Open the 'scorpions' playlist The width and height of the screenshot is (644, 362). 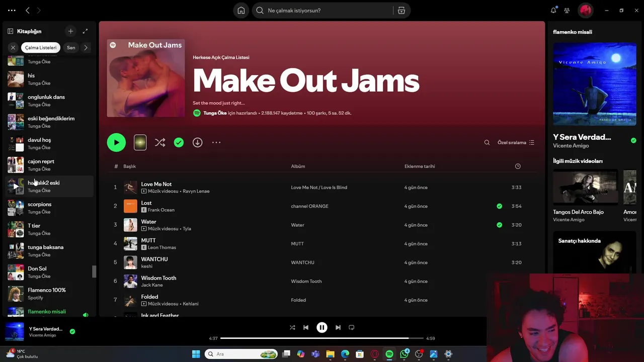pos(49,208)
